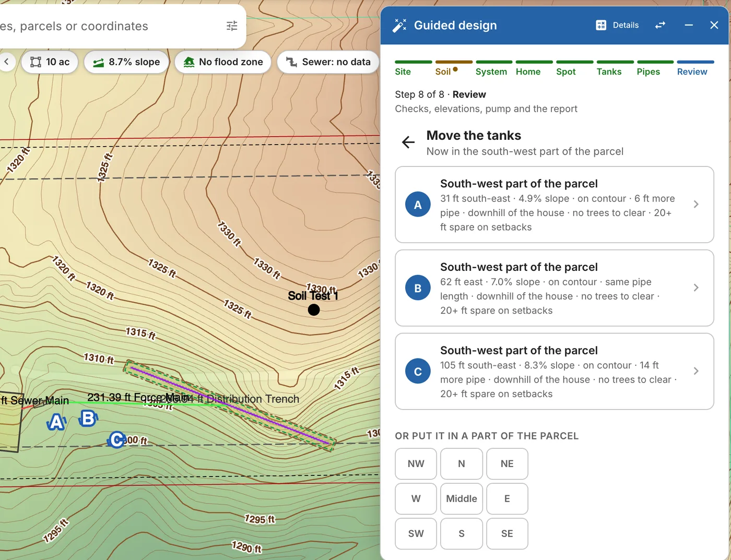The width and height of the screenshot is (731, 560).
Task: Select tank marker C on the map
Action: [117, 440]
